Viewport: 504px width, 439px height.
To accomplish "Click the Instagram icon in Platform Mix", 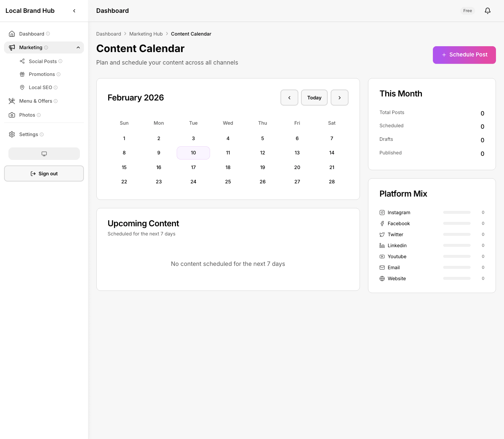I will point(382,212).
